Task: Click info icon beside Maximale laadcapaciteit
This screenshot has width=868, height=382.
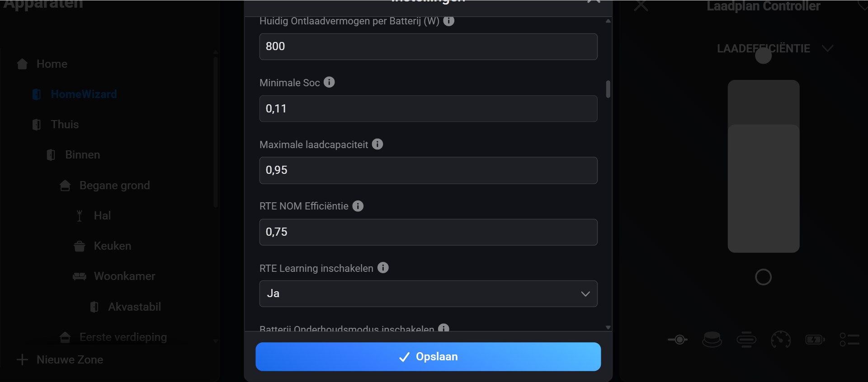Action: tap(377, 144)
